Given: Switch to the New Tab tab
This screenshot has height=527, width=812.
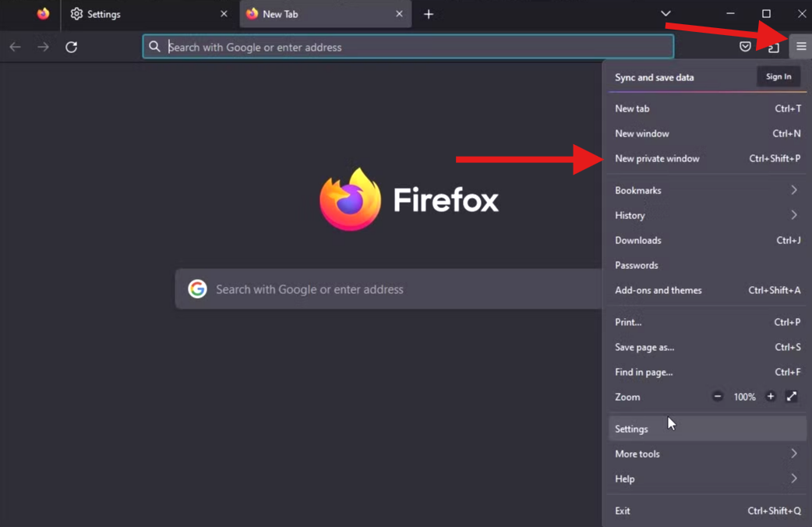Looking at the screenshot, I should click(325, 14).
